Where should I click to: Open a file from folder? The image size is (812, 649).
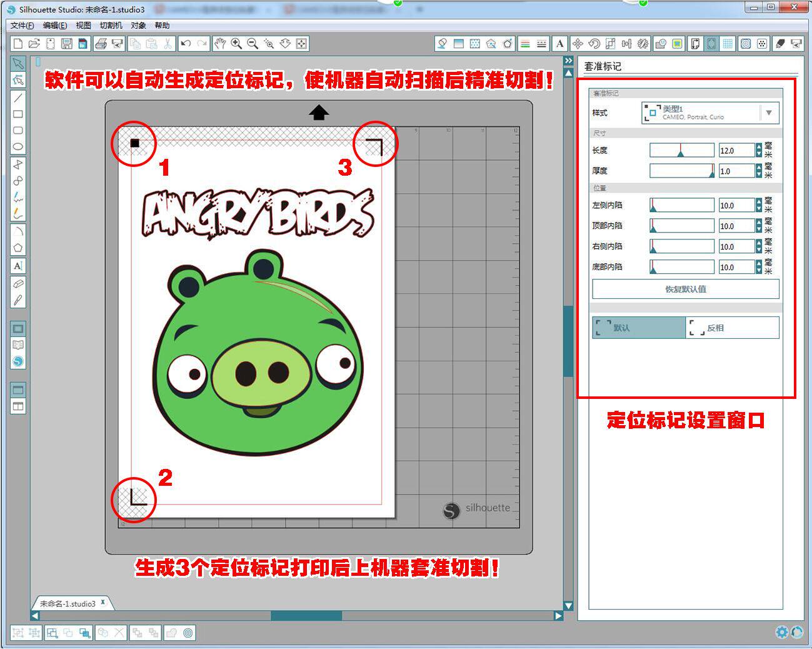point(34,43)
